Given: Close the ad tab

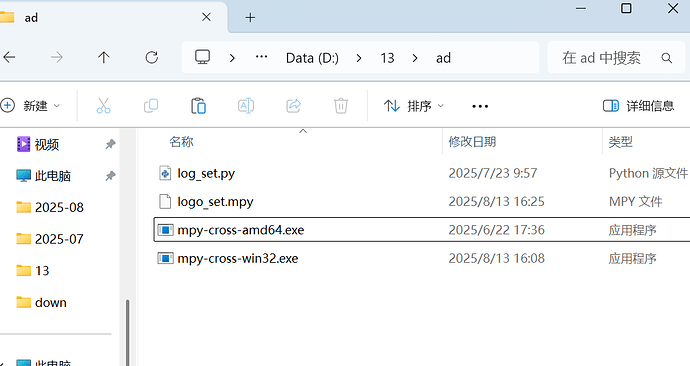Looking at the screenshot, I should pyautogui.click(x=206, y=17).
